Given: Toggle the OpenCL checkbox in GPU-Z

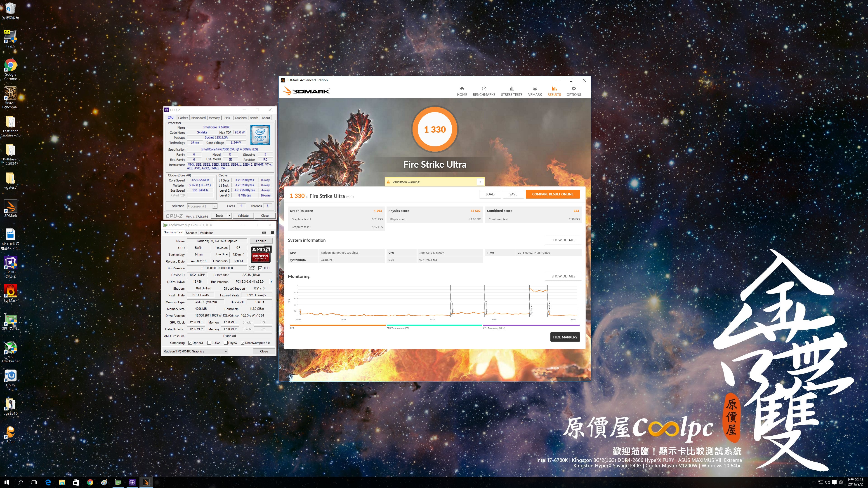Looking at the screenshot, I should tap(190, 343).
